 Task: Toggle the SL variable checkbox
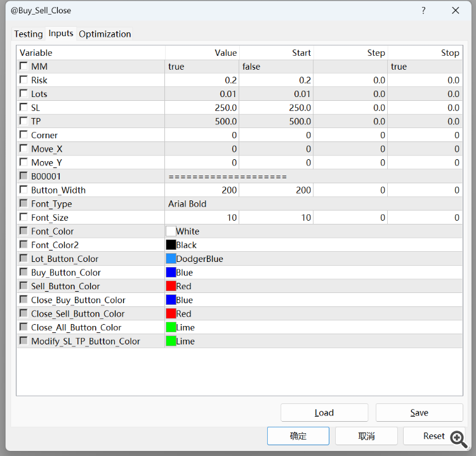[23, 107]
